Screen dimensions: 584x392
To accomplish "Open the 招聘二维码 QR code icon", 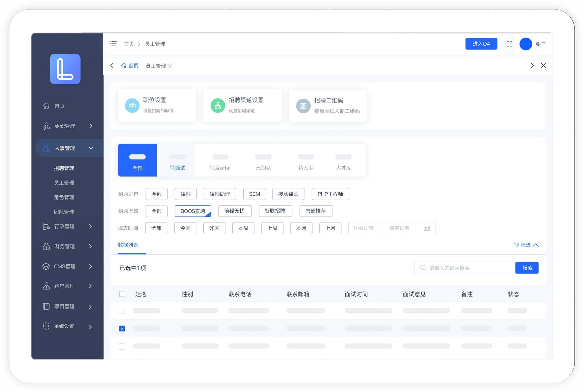I will coord(303,106).
